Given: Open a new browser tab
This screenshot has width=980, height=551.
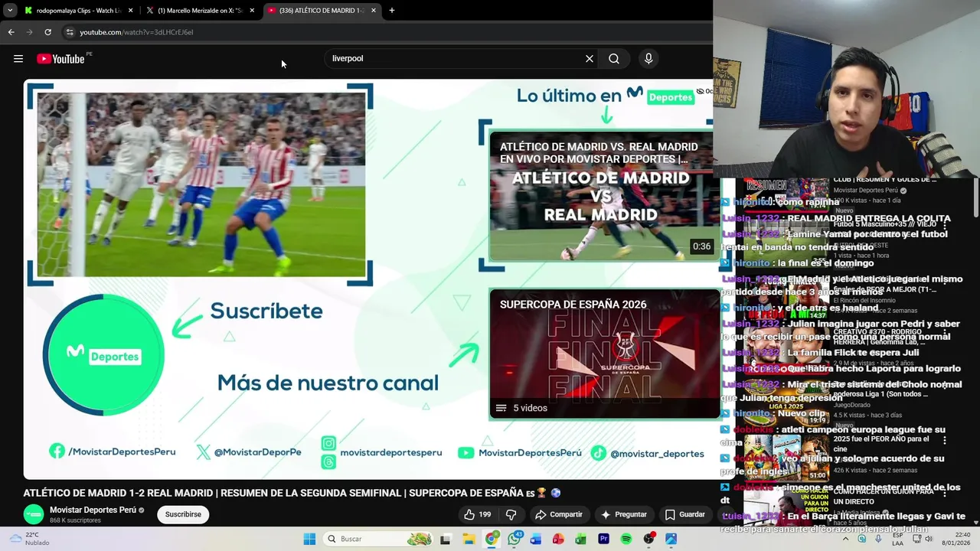Looking at the screenshot, I should click(392, 11).
